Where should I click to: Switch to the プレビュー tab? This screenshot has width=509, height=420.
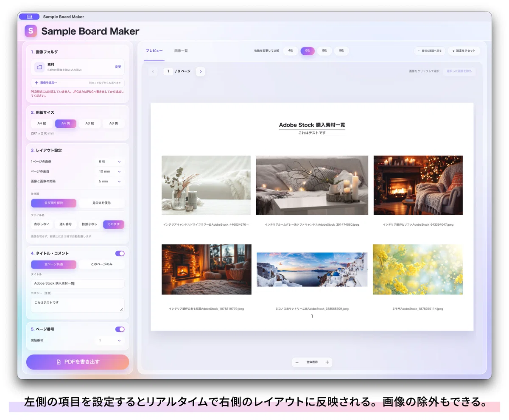154,51
